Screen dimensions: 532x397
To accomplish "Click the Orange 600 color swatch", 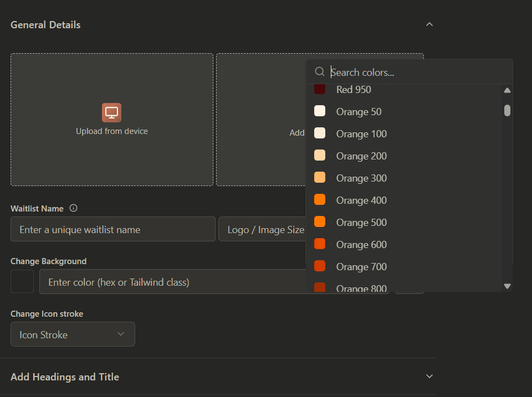I will (320, 244).
